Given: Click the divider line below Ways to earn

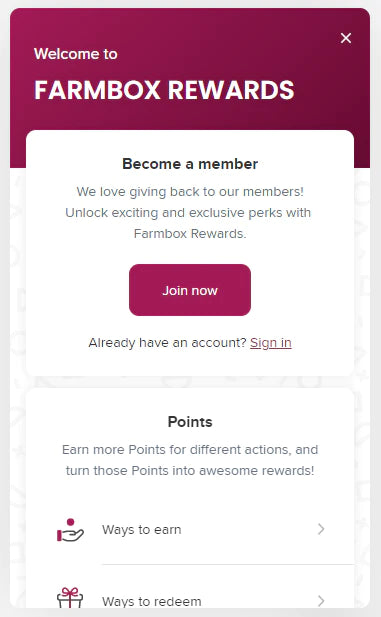Looking at the screenshot, I should tap(228, 564).
